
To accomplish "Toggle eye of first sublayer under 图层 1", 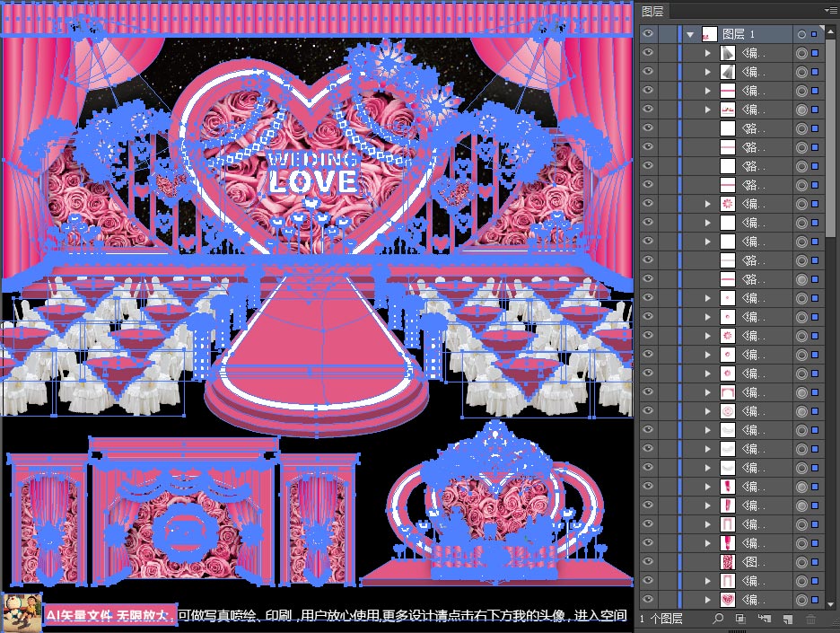I will pos(648,53).
